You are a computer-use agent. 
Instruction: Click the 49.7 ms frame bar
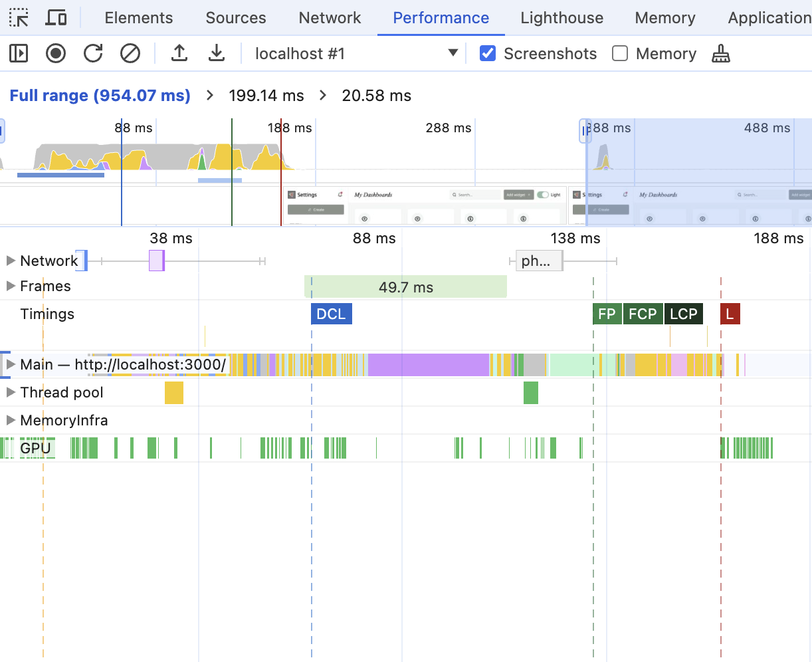pyautogui.click(x=405, y=286)
